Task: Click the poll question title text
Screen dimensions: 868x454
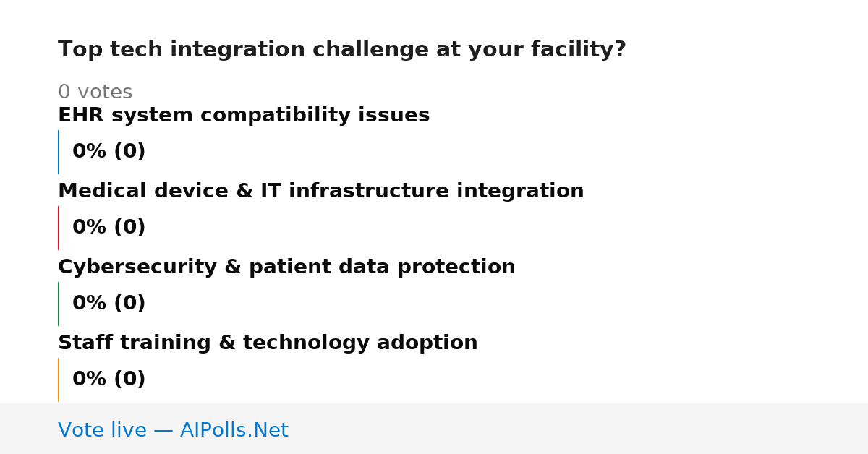Action: [342, 50]
